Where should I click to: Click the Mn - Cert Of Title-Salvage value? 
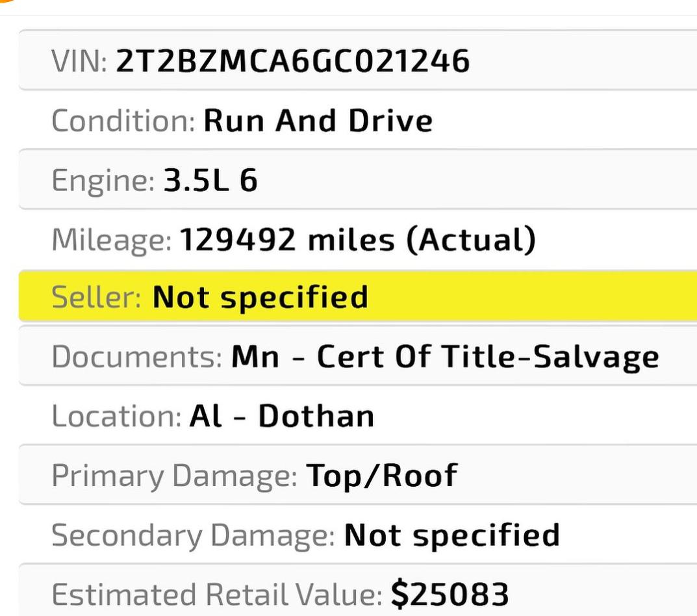445,357
